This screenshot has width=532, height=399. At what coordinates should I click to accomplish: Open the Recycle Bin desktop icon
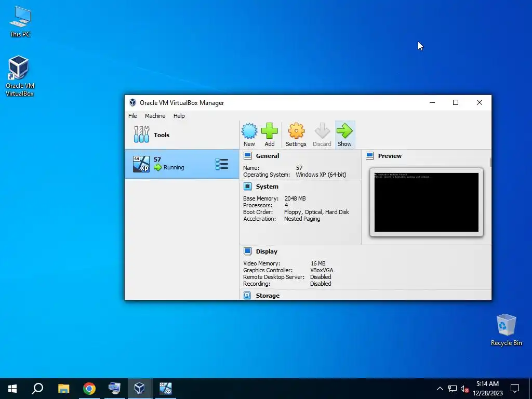(x=506, y=330)
